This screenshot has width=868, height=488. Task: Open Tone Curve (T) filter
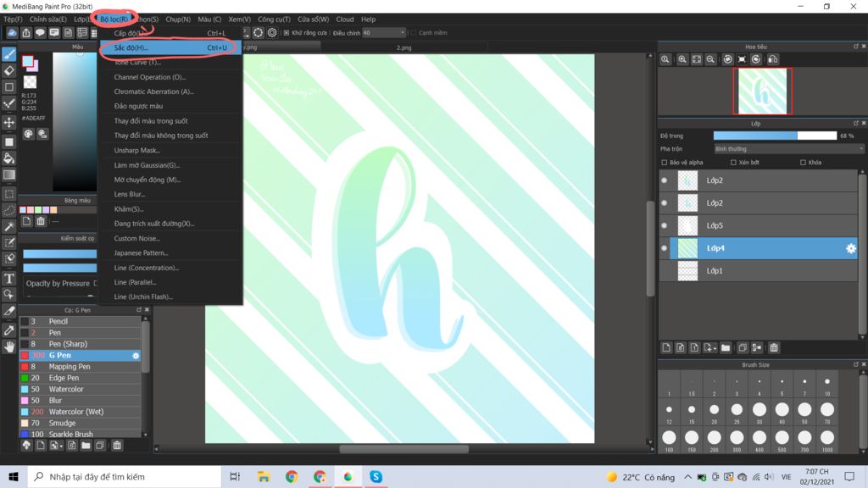[x=170, y=63]
